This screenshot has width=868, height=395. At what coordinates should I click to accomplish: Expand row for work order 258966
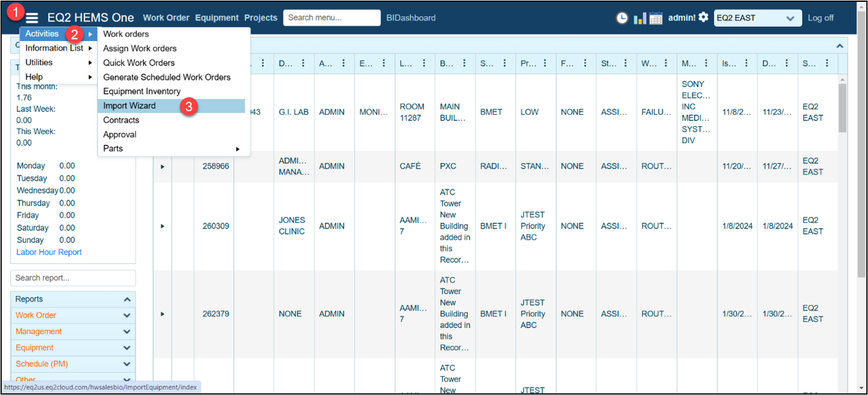coord(163,166)
